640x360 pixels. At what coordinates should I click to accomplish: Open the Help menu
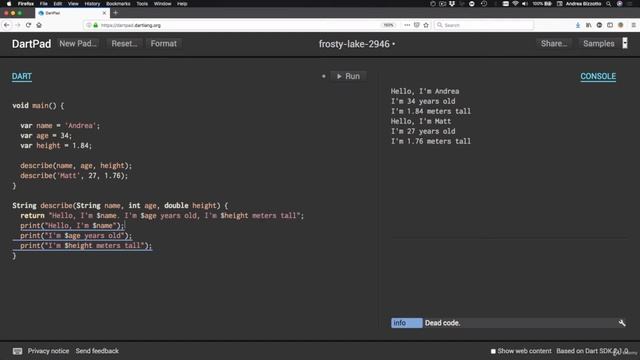coord(182,4)
